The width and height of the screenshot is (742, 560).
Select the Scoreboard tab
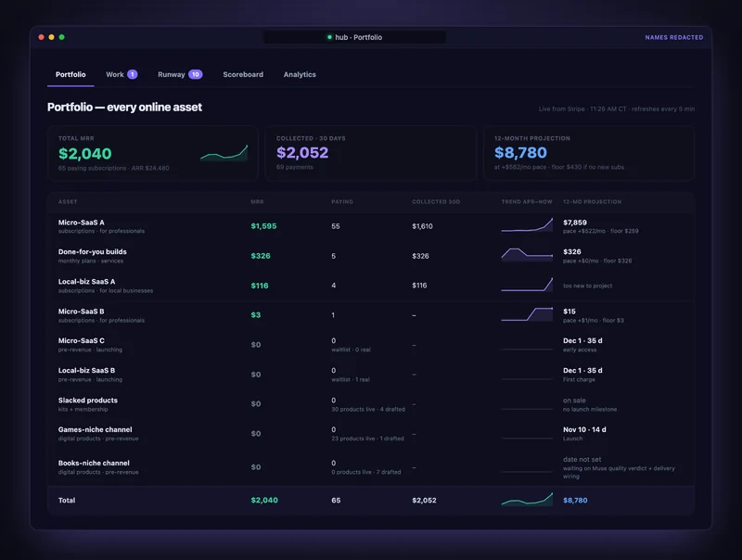(x=243, y=75)
